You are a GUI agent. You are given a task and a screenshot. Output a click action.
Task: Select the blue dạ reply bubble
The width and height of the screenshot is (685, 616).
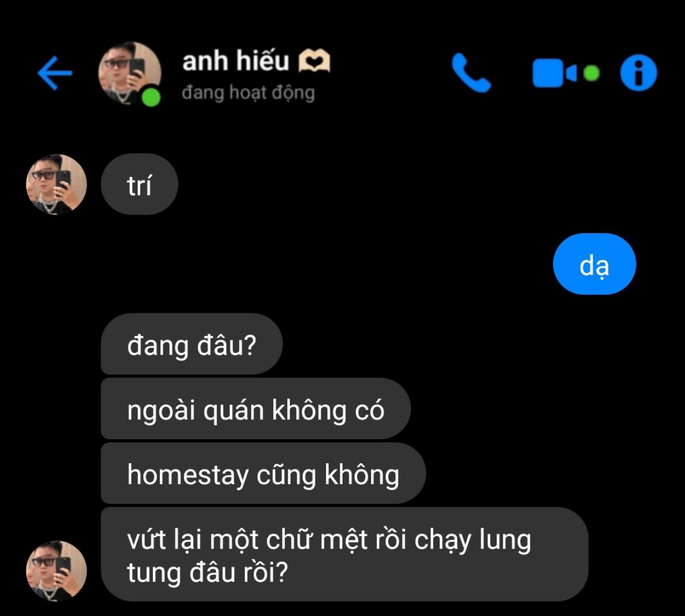coord(594,264)
